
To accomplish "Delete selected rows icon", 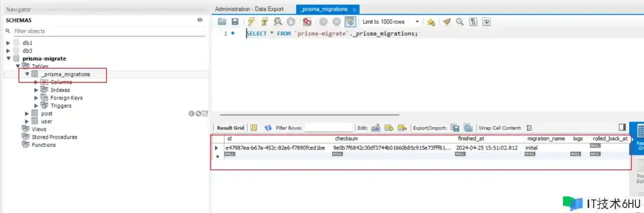I will pos(401,128).
